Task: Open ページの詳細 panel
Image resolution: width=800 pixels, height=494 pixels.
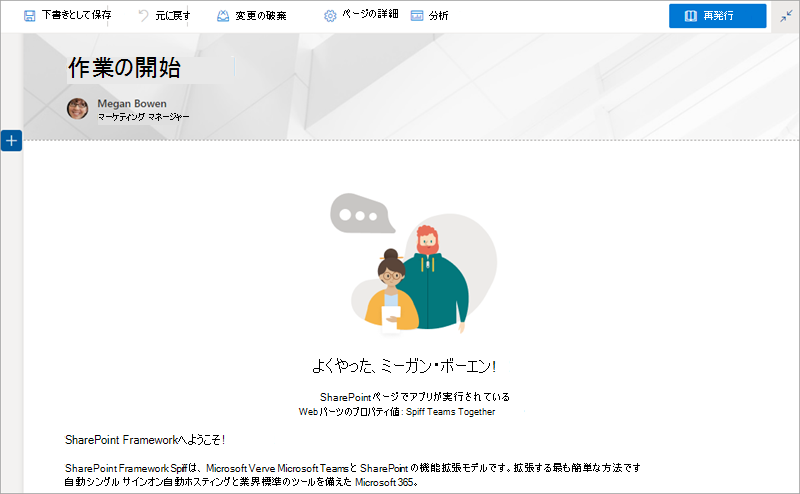Action: [370, 15]
